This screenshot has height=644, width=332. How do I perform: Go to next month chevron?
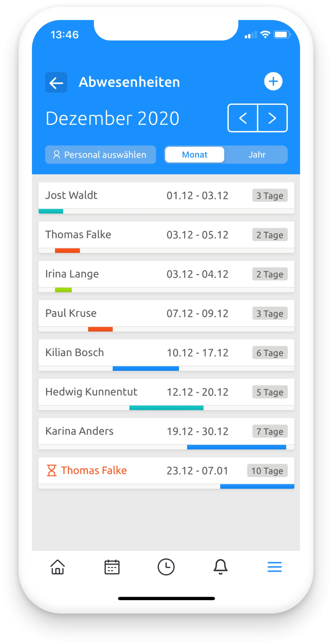[272, 118]
